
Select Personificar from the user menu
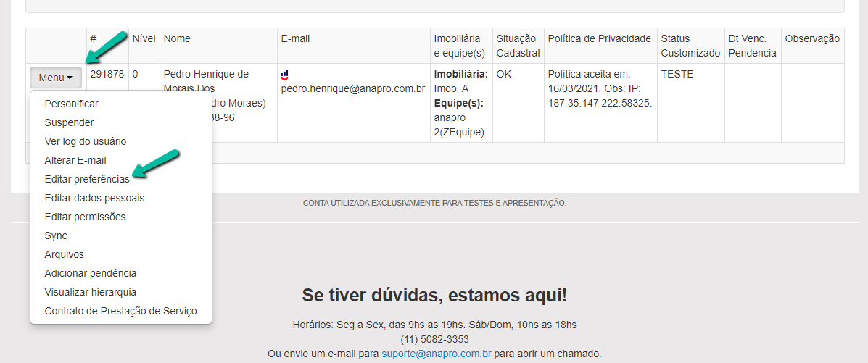point(71,104)
